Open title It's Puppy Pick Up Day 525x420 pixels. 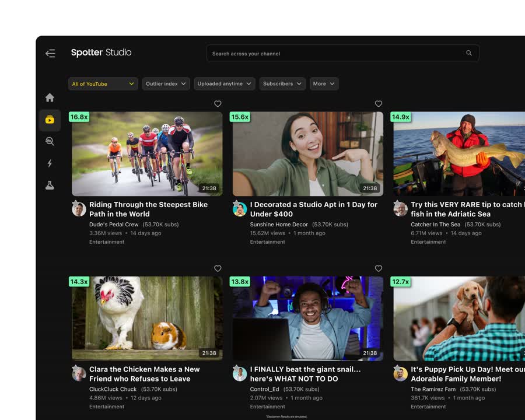tap(468, 374)
